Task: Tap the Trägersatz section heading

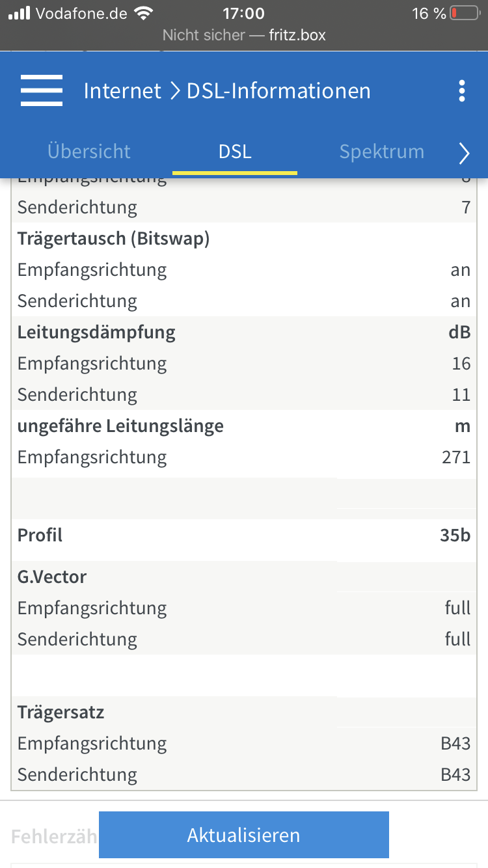Action: tap(61, 712)
